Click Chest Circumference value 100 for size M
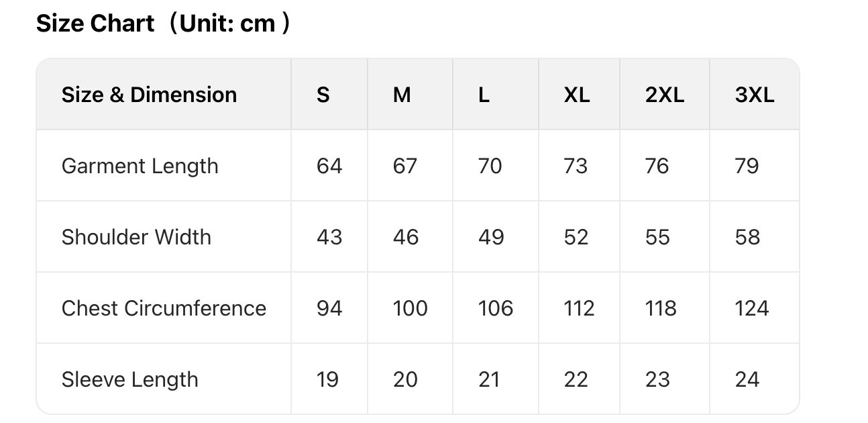The width and height of the screenshot is (868, 423). (x=410, y=308)
